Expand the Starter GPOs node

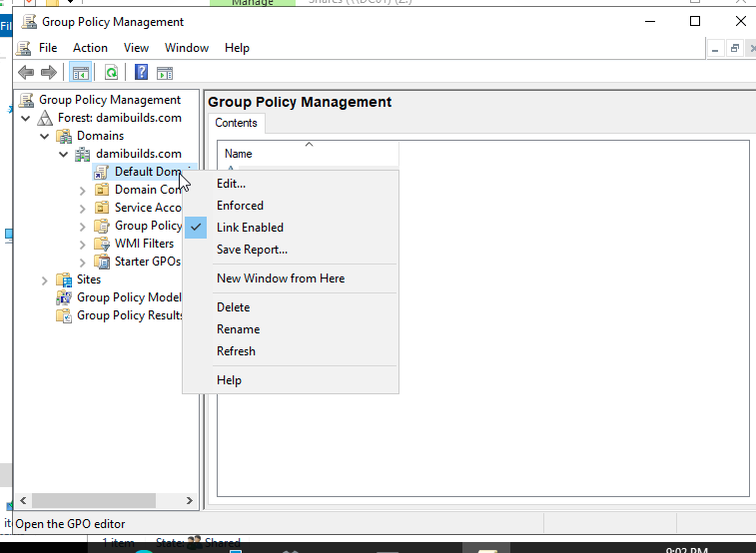click(x=83, y=263)
